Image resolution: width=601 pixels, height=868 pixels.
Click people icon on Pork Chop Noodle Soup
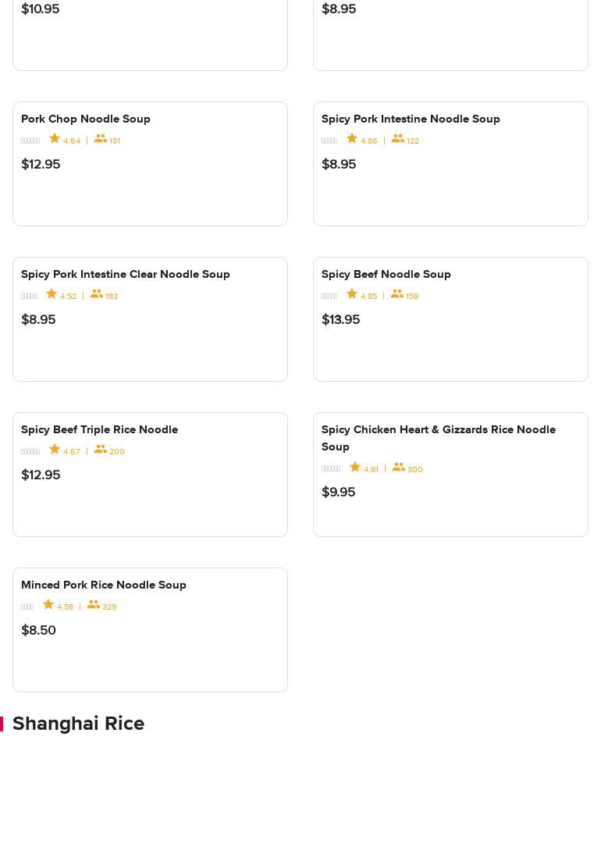click(x=101, y=139)
